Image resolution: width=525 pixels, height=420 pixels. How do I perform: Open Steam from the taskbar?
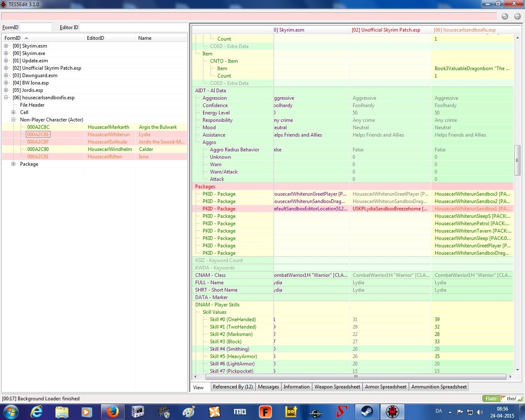367,411
